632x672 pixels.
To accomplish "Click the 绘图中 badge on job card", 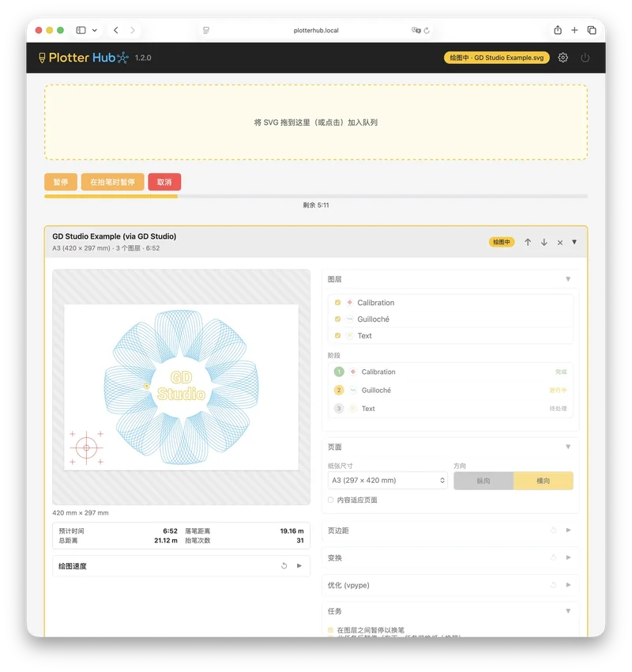I will [502, 242].
